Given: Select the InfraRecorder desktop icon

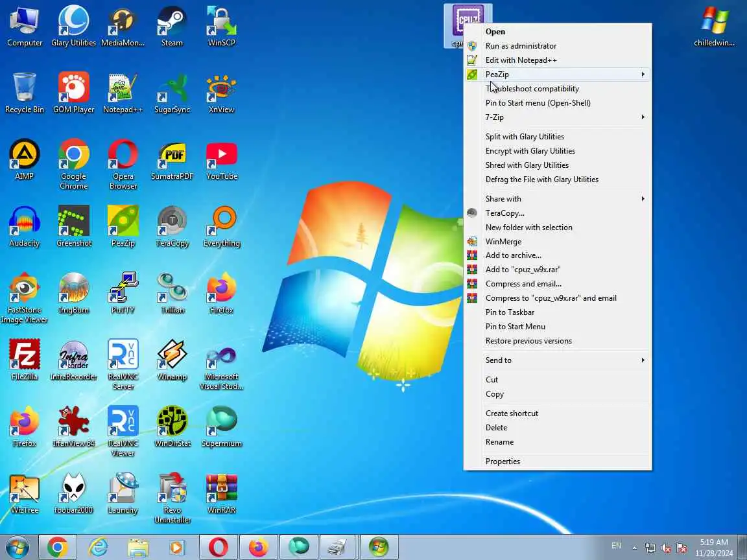Looking at the screenshot, I should [73, 360].
